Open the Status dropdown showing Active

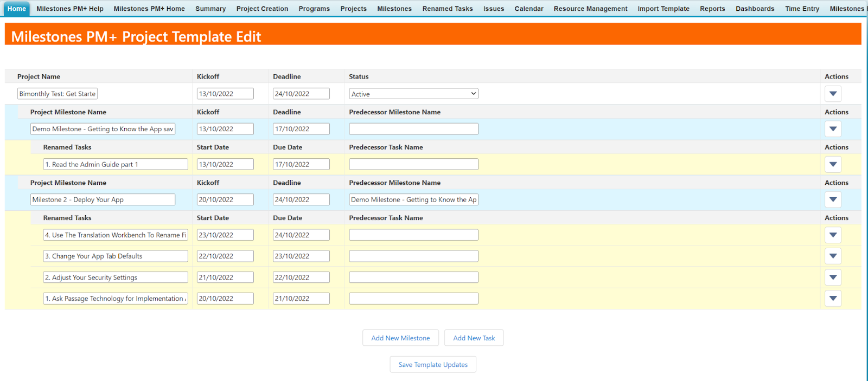coord(414,94)
